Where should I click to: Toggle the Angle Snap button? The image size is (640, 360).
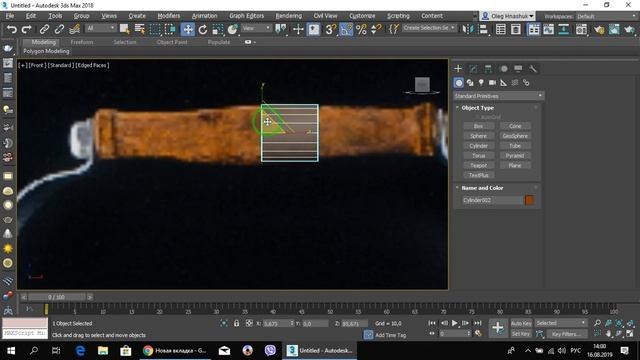346,29
